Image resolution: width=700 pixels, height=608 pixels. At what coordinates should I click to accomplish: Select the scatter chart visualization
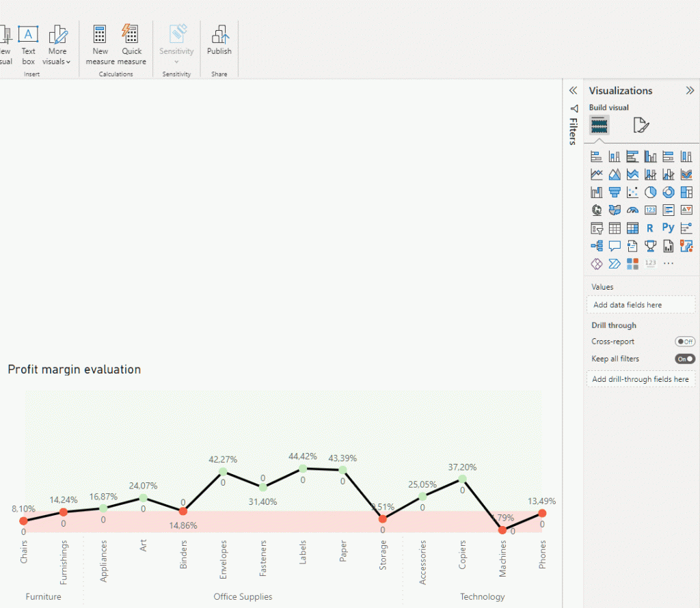pos(632,192)
